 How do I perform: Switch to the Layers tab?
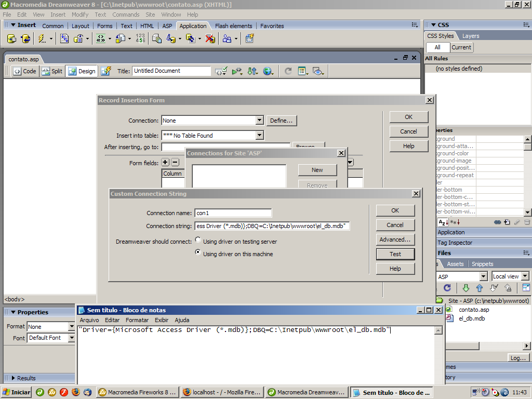coord(471,36)
